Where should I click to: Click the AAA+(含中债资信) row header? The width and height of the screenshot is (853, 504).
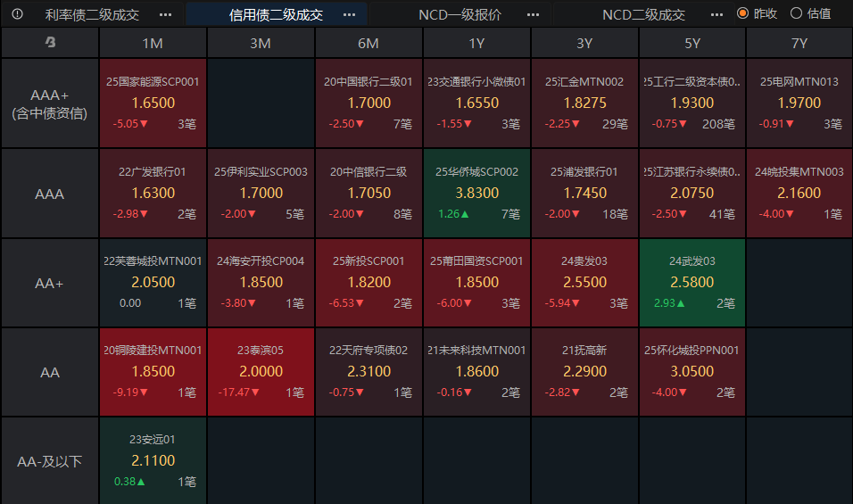point(49,103)
